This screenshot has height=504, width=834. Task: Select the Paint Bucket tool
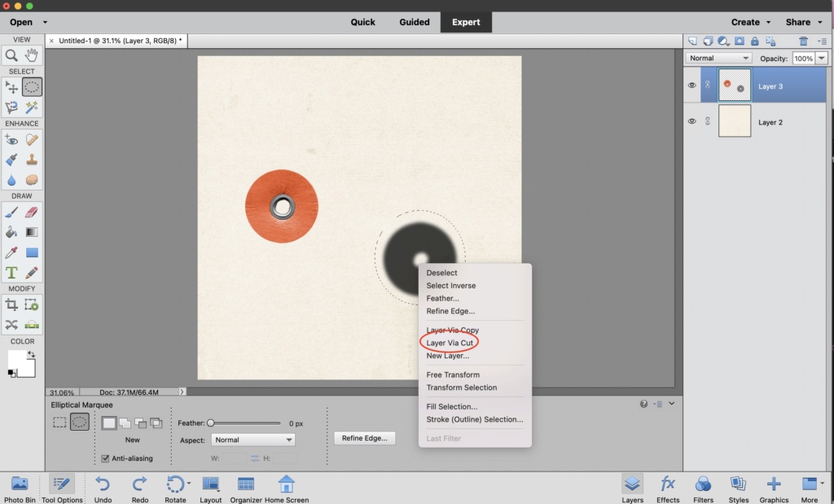pos(11,232)
